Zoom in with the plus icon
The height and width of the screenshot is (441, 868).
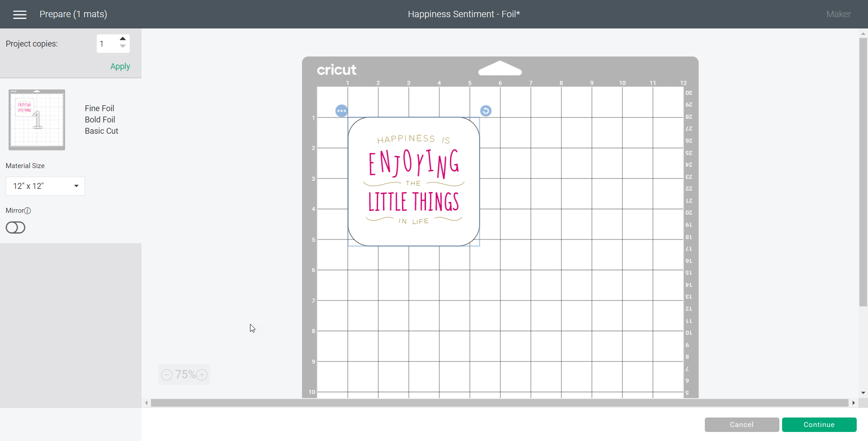202,375
